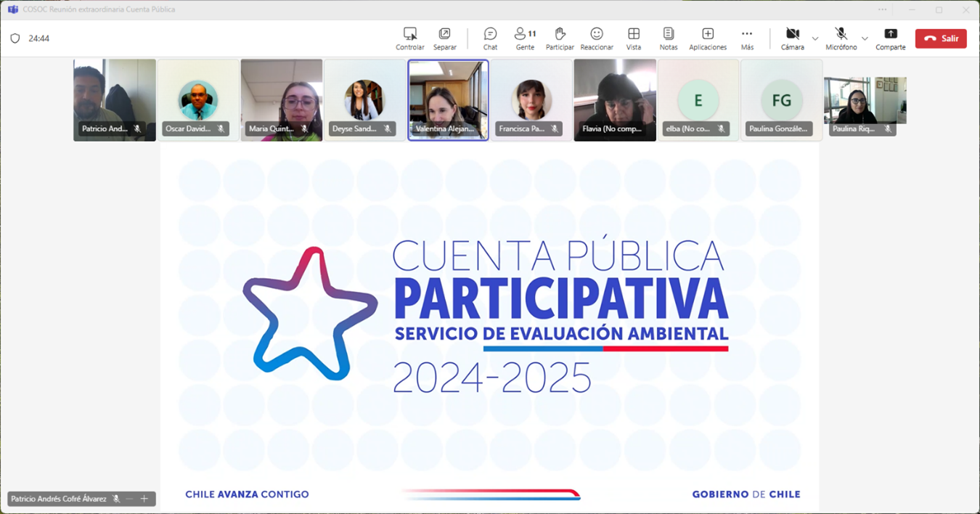Pop out shared content with Separar
980x514 pixels.
tap(444, 38)
